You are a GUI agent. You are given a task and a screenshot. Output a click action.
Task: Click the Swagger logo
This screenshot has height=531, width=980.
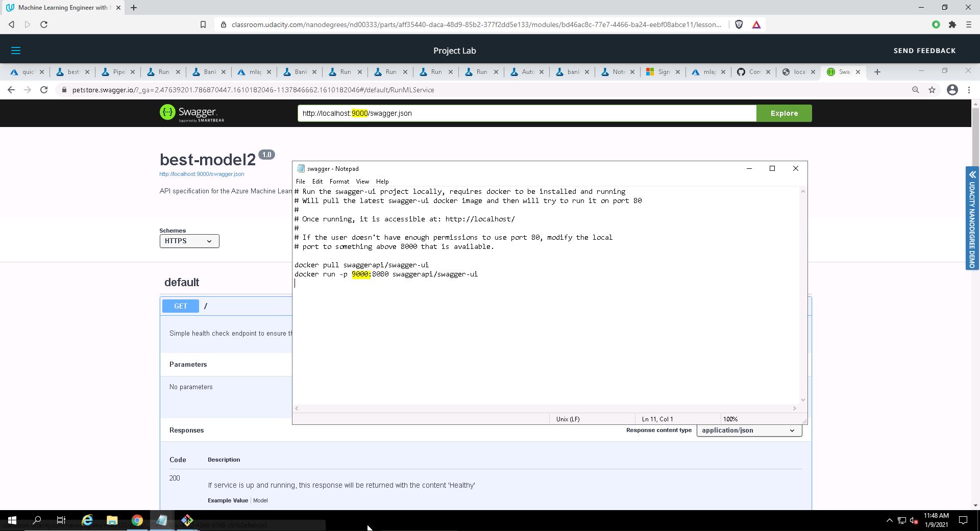(x=192, y=113)
